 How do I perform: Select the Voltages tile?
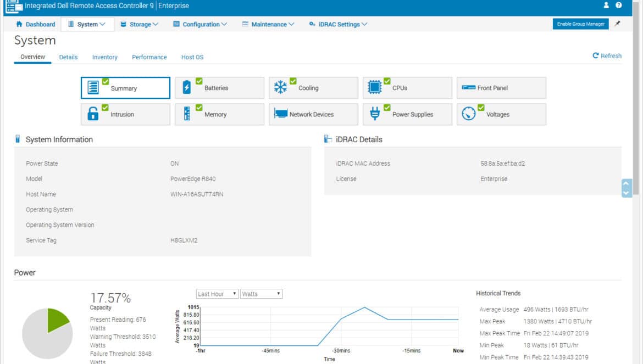(501, 114)
